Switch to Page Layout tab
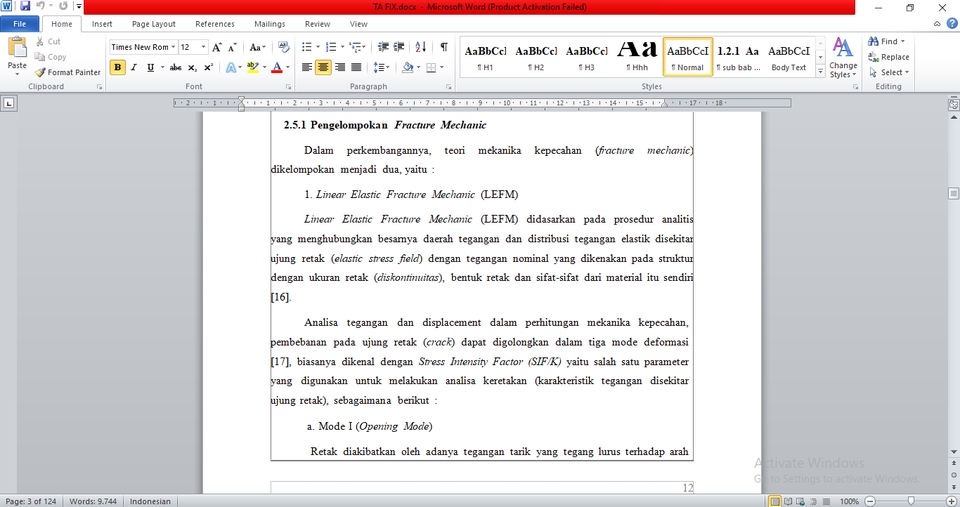The image size is (960, 507). [154, 24]
